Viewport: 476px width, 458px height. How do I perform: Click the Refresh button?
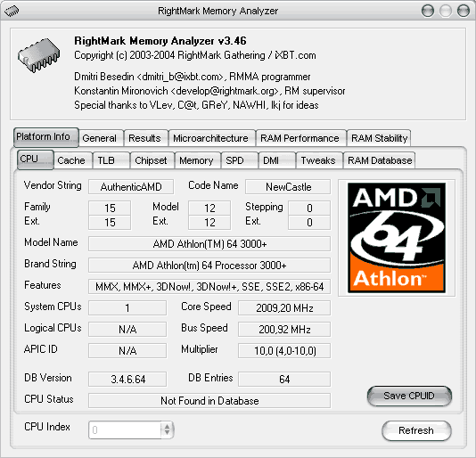(x=416, y=430)
